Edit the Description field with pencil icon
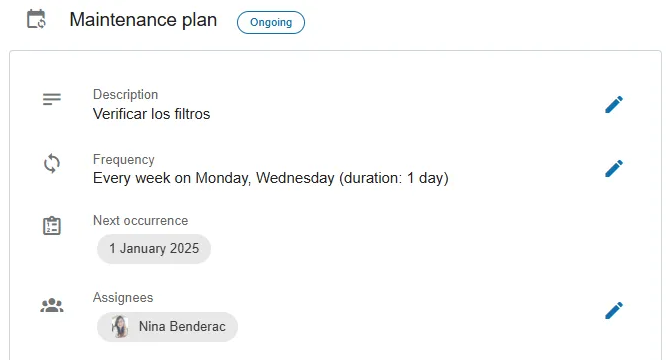This screenshot has width=667, height=360. (x=614, y=105)
